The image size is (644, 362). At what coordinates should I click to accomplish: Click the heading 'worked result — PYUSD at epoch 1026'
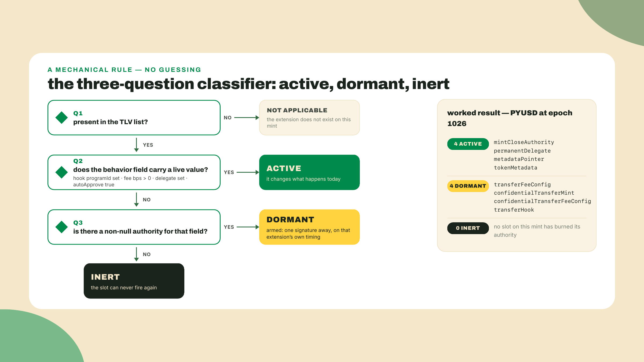click(x=510, y=118)
